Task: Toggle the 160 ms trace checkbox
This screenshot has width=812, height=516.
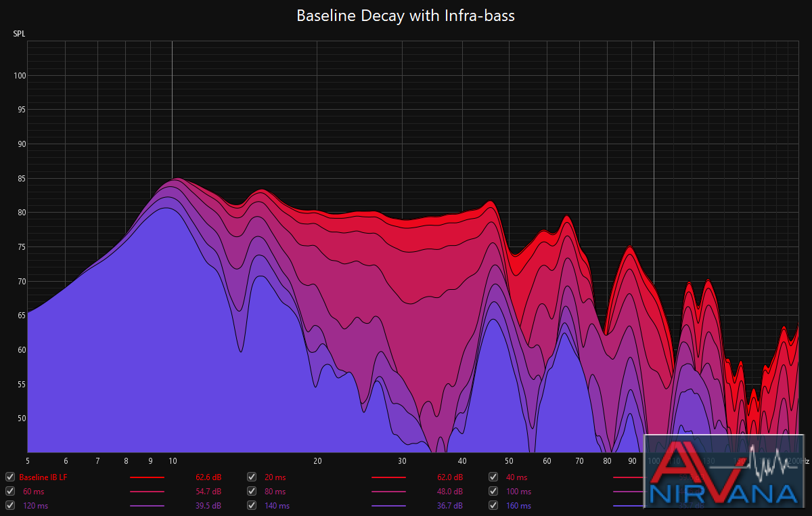Action: 493,506
